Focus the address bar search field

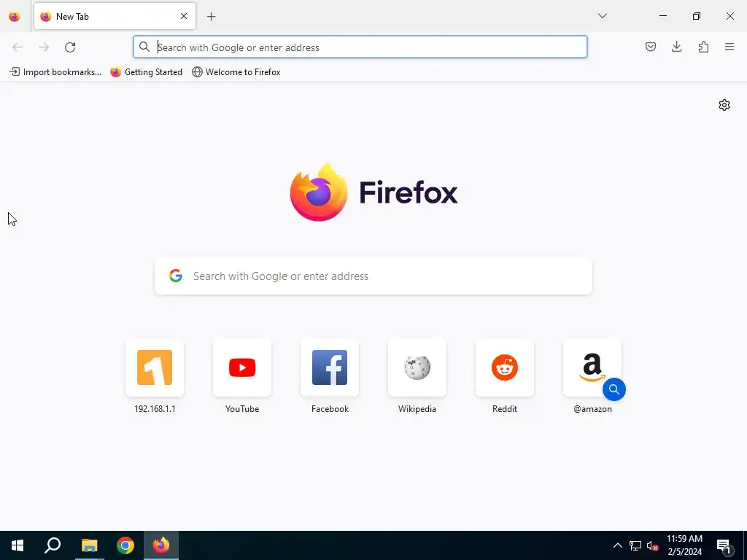click(x=360, y=47)
